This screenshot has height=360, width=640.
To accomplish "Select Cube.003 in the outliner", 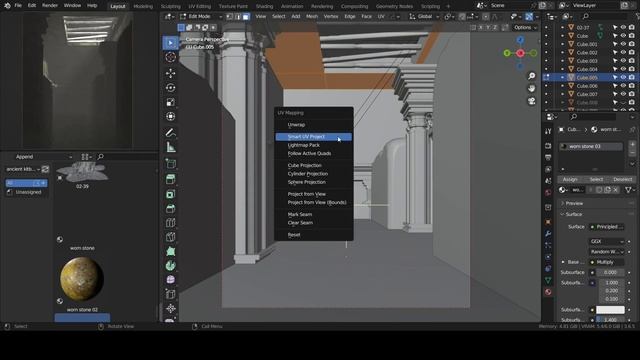I will pyautogui.click(x=587, y=61).
